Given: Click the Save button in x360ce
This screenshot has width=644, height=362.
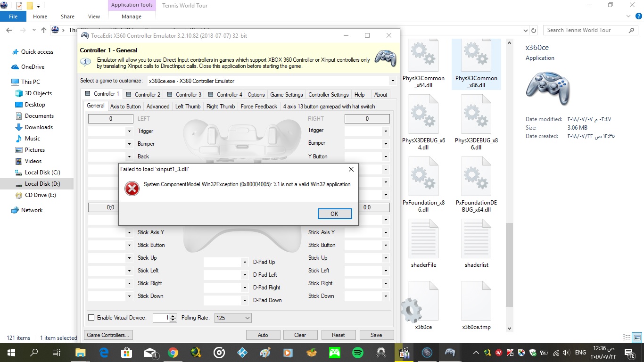Looking at the screenshot, I should coord(376,335).
